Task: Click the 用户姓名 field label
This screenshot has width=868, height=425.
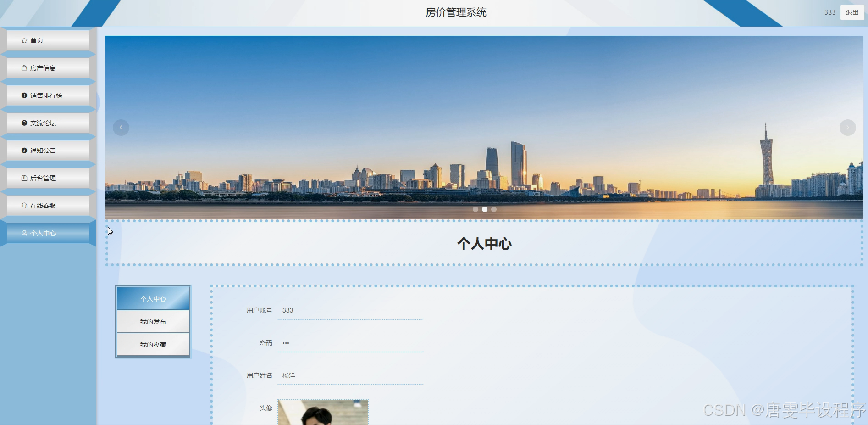Action: 260,375
